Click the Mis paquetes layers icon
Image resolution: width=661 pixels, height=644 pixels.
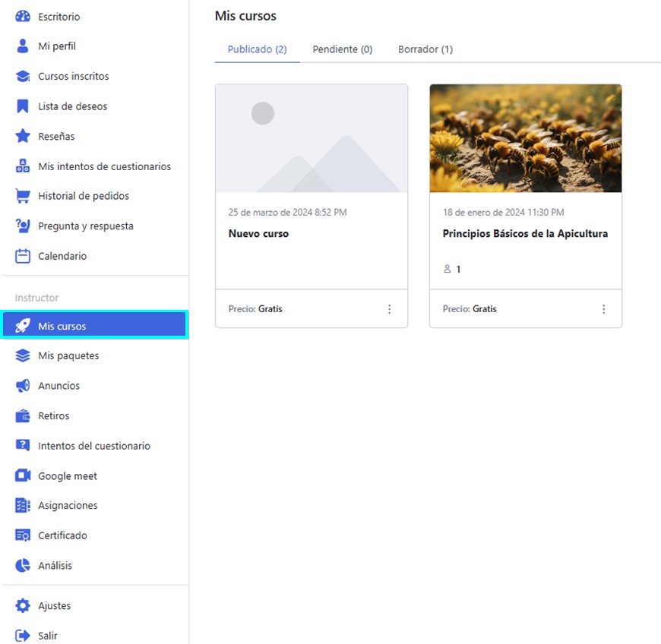tap(23, 355)
